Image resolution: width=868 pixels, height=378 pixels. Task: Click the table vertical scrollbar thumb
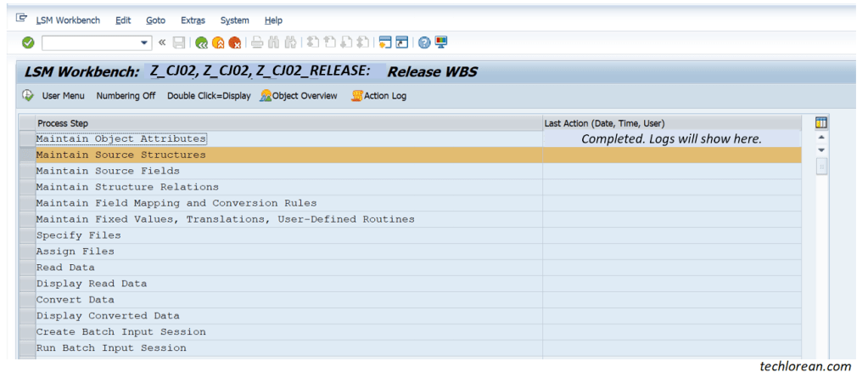click(x=821, y=166)
